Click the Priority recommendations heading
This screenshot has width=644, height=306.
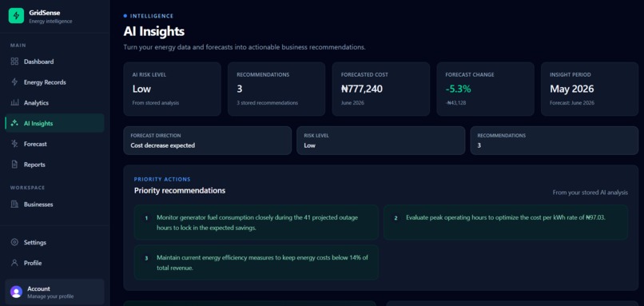[180, 191]
